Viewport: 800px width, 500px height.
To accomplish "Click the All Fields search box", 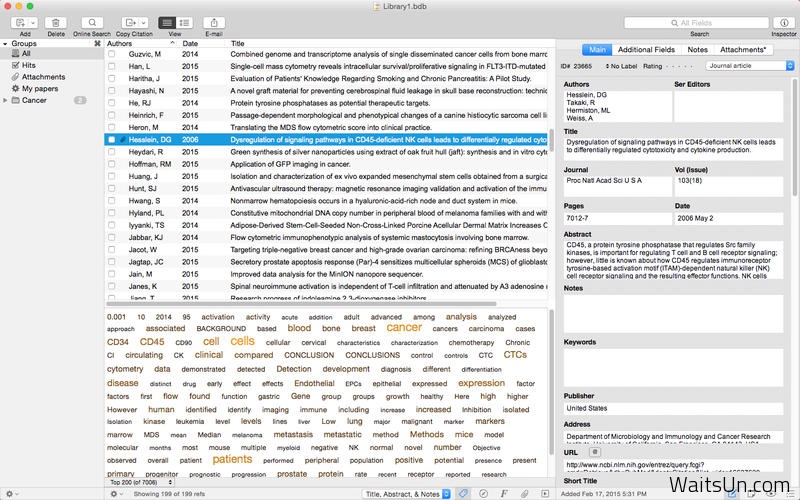I will pyautogui.click(x=696, y=22).
